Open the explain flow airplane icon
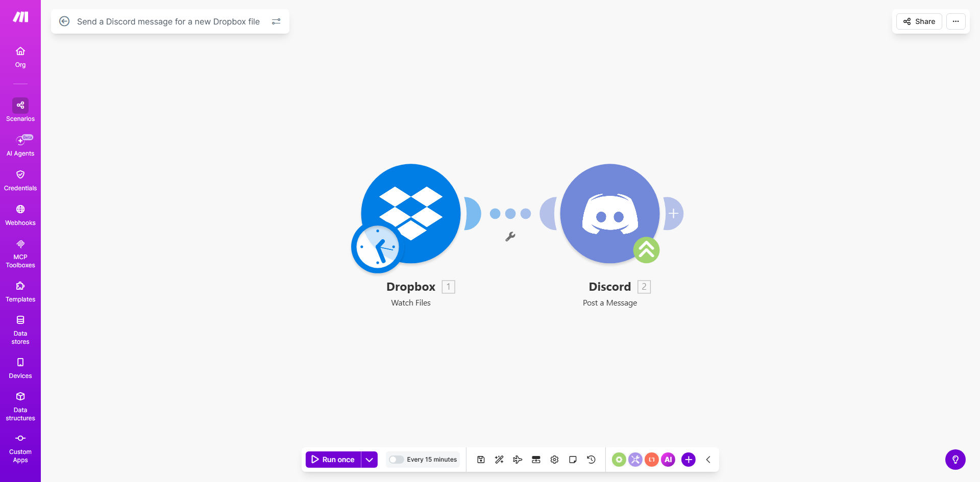 (518, 460)
